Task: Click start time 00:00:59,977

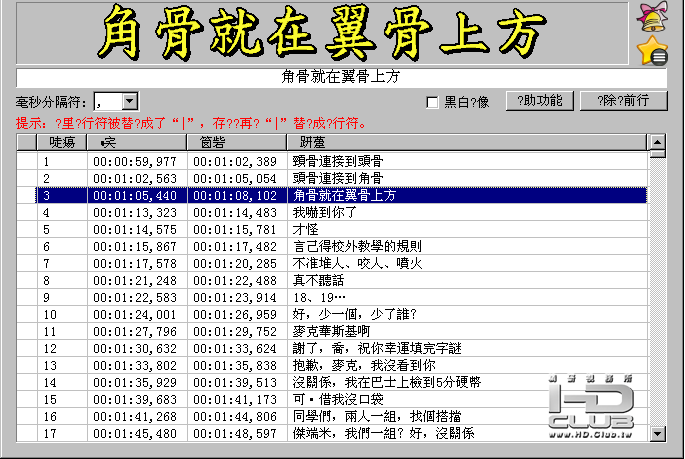Action: 135,162
